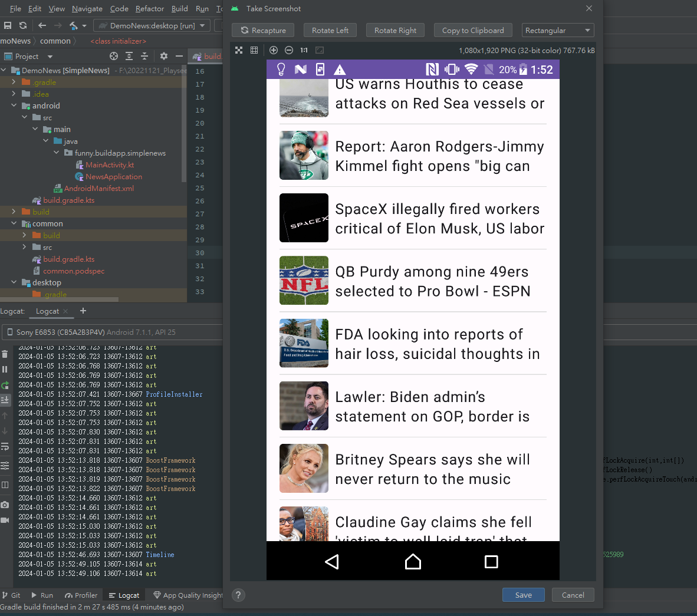Open the Sony E6853 device selector
Screen dimensions: 697x616
113,332
